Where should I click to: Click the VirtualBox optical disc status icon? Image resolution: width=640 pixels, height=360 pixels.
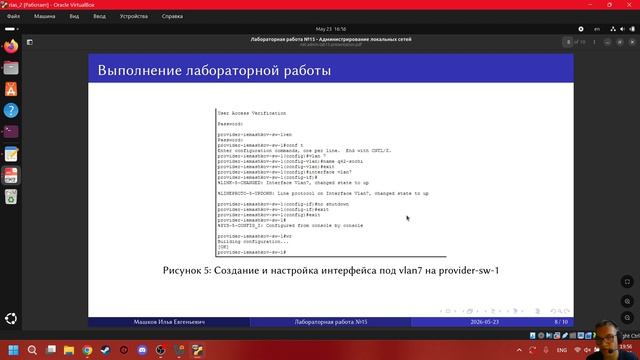pos(541,336)
